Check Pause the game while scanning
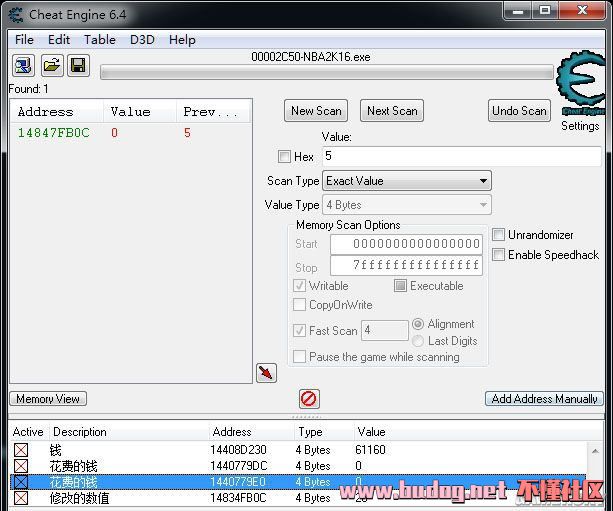The image size is (613, 511). (x=299, y=357)
